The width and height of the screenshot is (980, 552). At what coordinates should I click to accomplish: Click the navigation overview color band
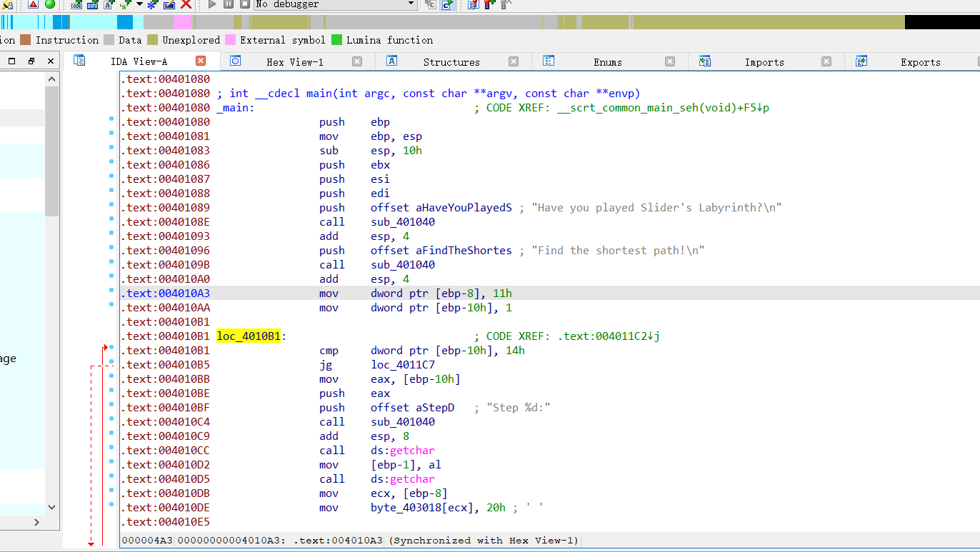[490, 22]
